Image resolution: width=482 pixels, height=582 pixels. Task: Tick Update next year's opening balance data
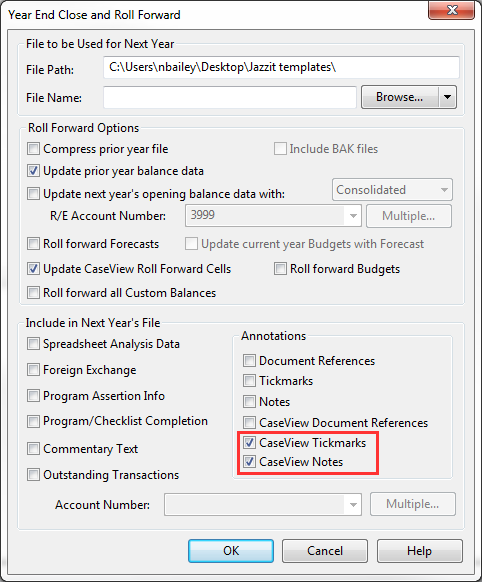(x=33, y=194)
